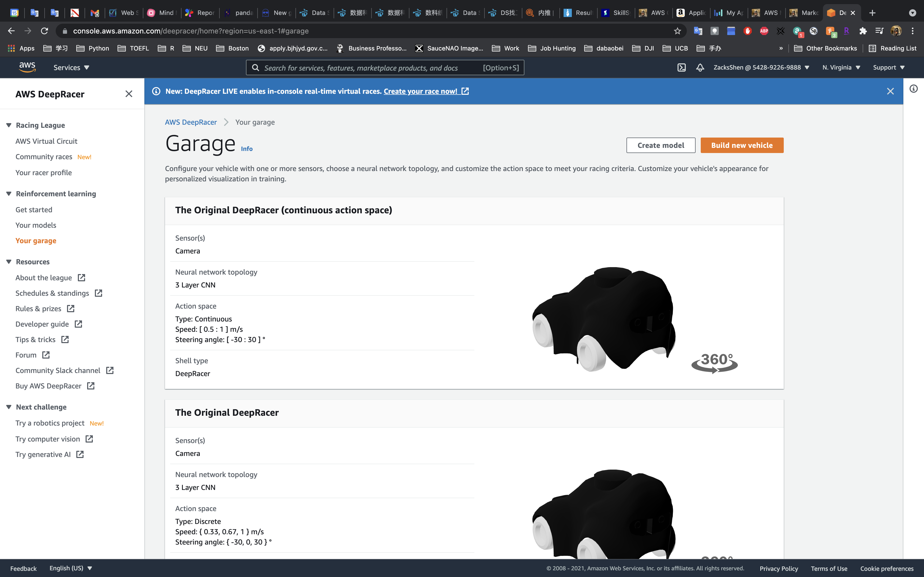Click the Build new vehicle button
Viewport: 924px width, 577px height.
[741, 145]
